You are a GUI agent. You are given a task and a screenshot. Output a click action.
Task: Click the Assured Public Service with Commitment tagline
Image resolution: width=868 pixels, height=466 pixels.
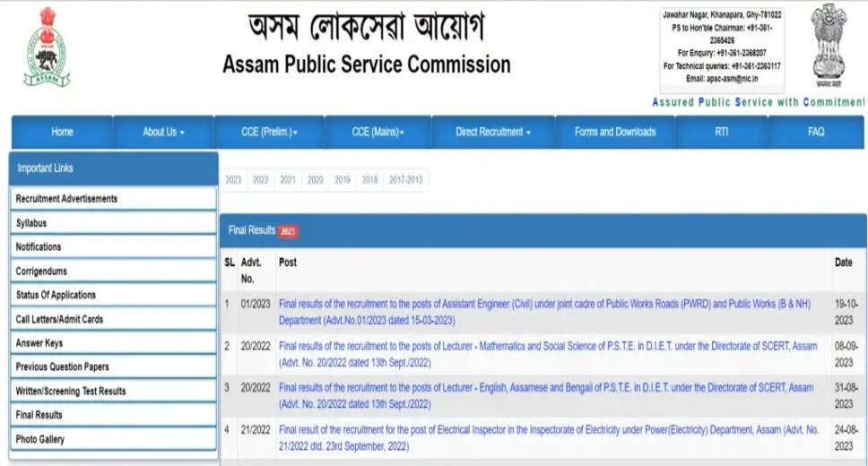click(x=758, y=102)
